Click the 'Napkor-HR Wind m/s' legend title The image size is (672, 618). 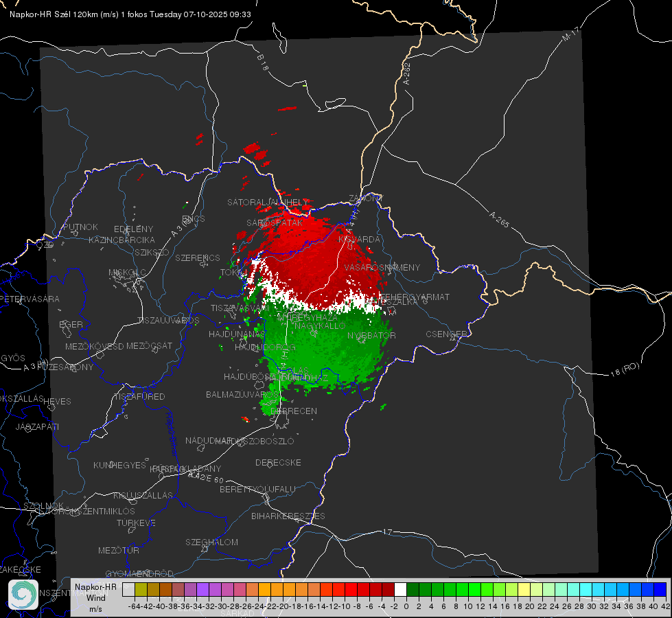click(95, 597)
